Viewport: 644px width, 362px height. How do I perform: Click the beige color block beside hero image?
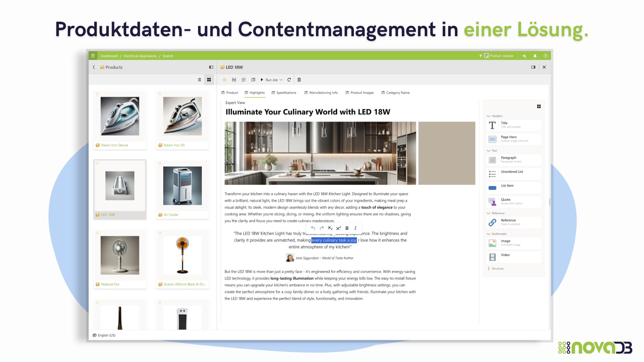pyautogui.click(x=446, y=153)
